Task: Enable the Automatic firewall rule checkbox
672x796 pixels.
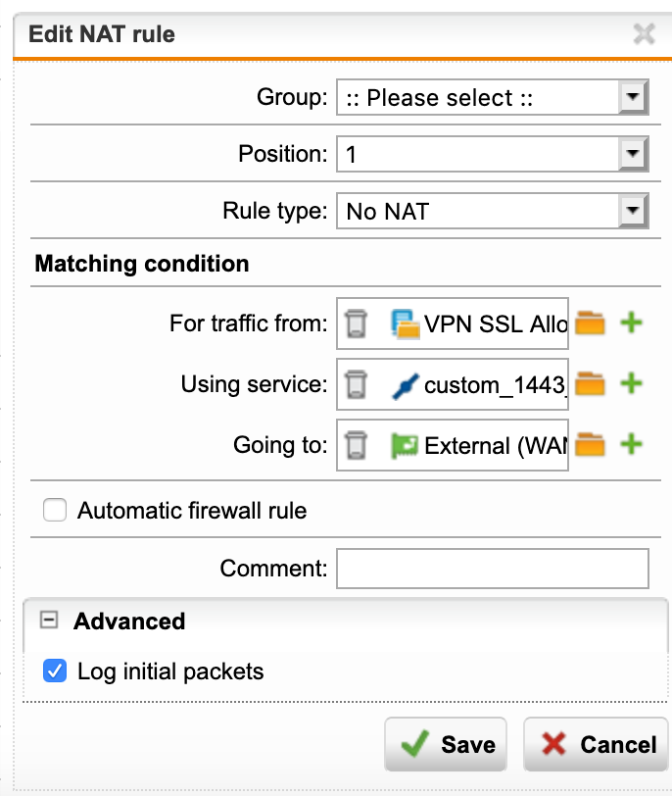Action: (55, 510)
